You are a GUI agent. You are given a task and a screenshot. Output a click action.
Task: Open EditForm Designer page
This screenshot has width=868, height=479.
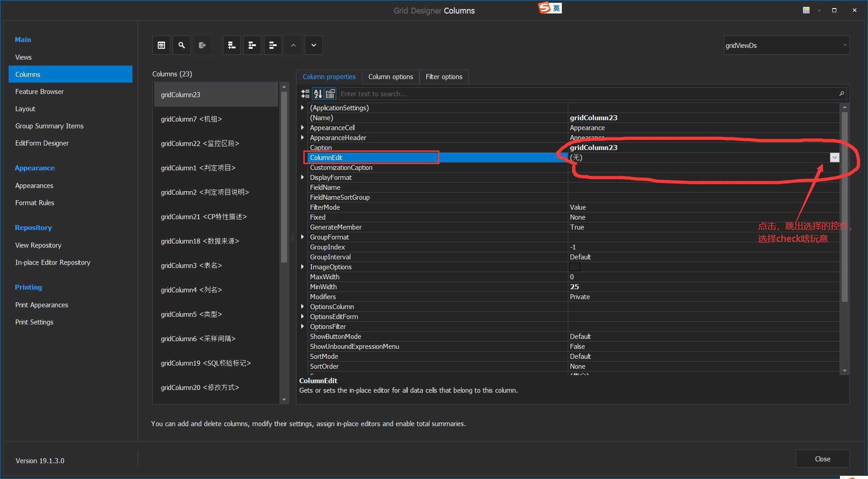click(x=70, y=143)
